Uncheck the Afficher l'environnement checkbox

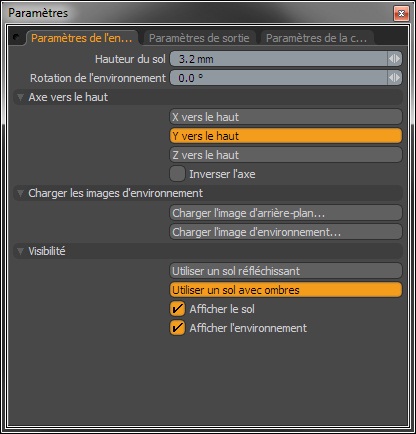coord(177,328)
